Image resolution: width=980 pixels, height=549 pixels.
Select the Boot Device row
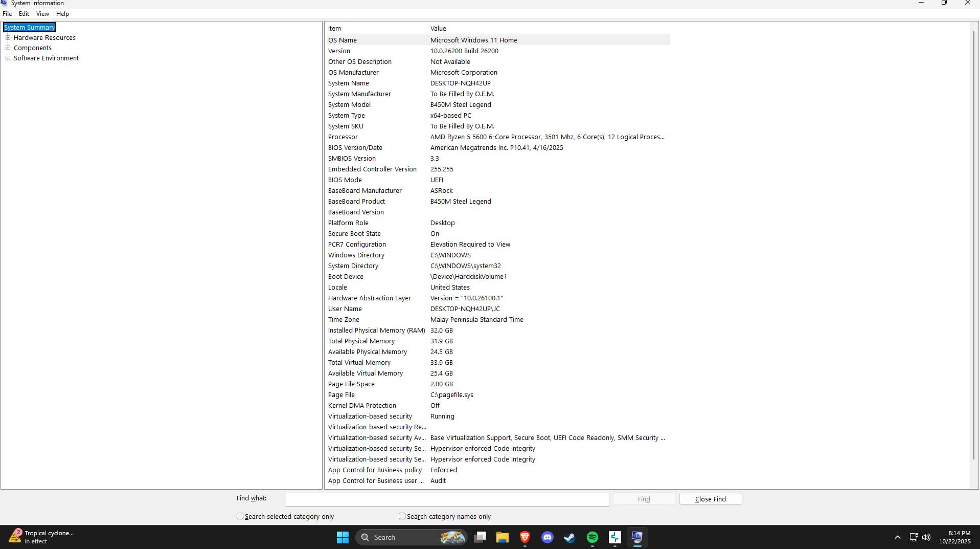point(497,277)
